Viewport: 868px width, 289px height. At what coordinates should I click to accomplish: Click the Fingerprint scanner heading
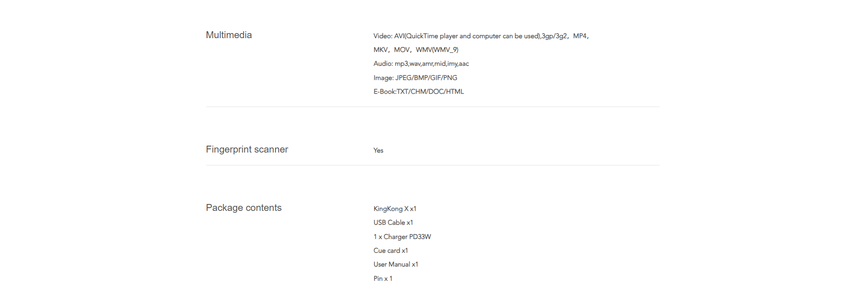(x=247, y=149)
